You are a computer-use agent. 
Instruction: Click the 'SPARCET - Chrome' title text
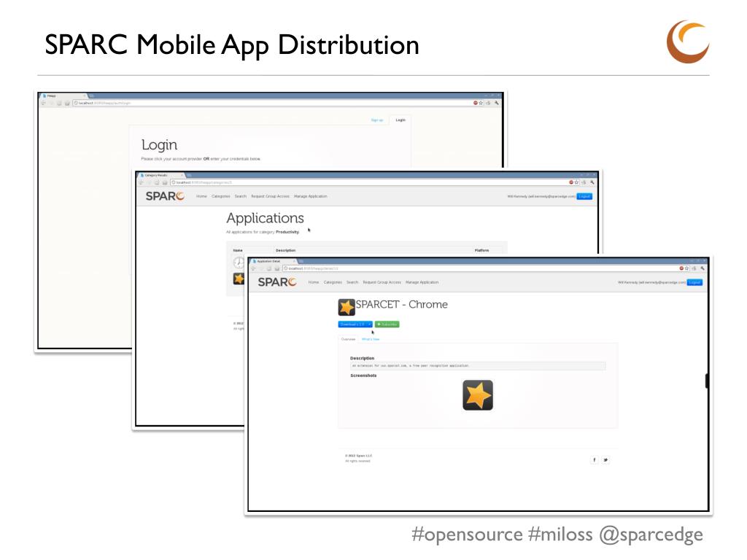(402, 304)
